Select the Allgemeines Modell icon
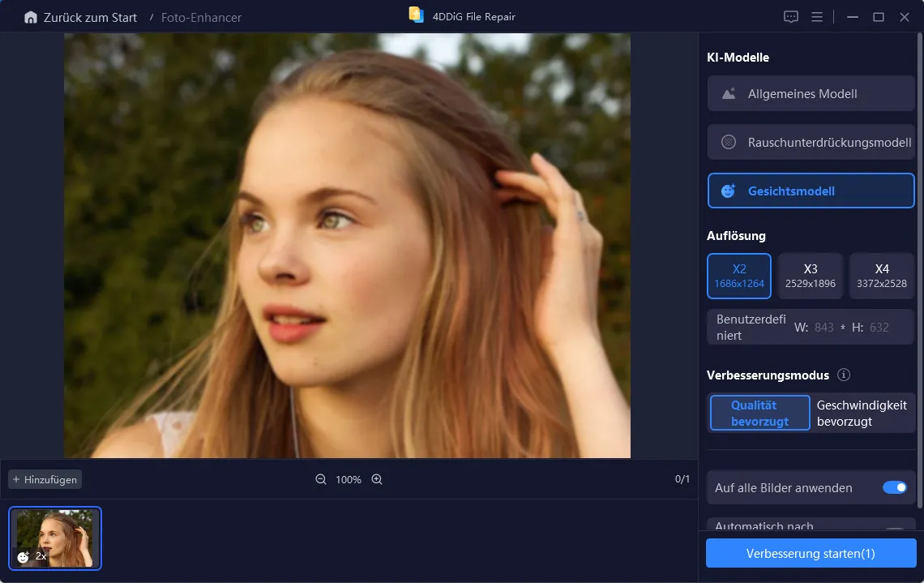This screenshot has width=924, height=583. point(726,93)
